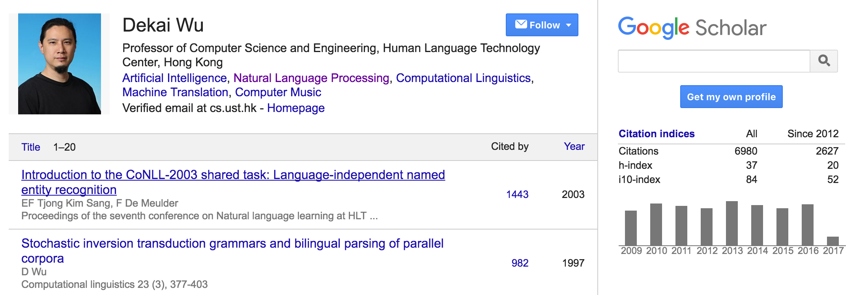Click the Computer Music interest link

click(278, 92)
